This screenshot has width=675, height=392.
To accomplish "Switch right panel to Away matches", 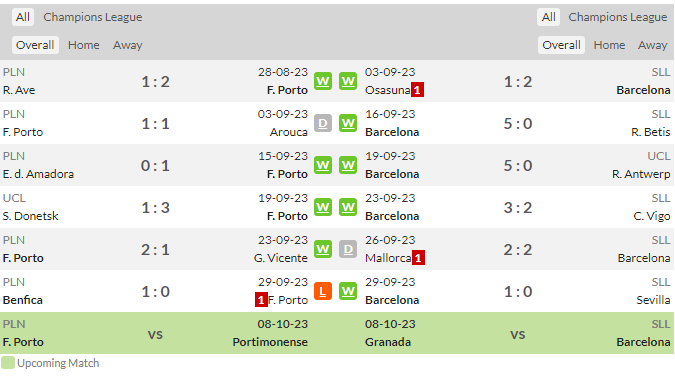I will [x=653, y=45].
